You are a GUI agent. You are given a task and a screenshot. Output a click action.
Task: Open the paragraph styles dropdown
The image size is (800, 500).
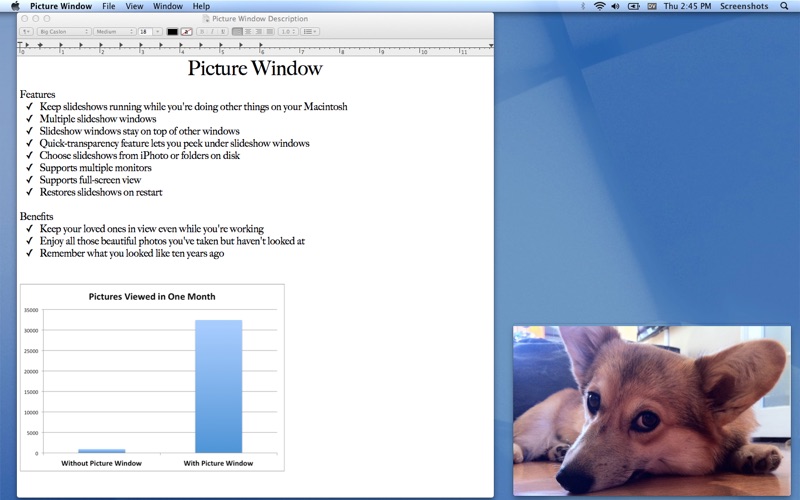point(26,32)
